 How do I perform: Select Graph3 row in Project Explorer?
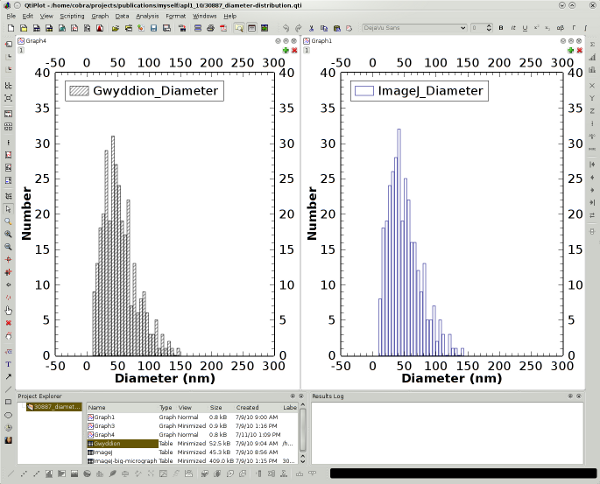(x=192, y=426)
